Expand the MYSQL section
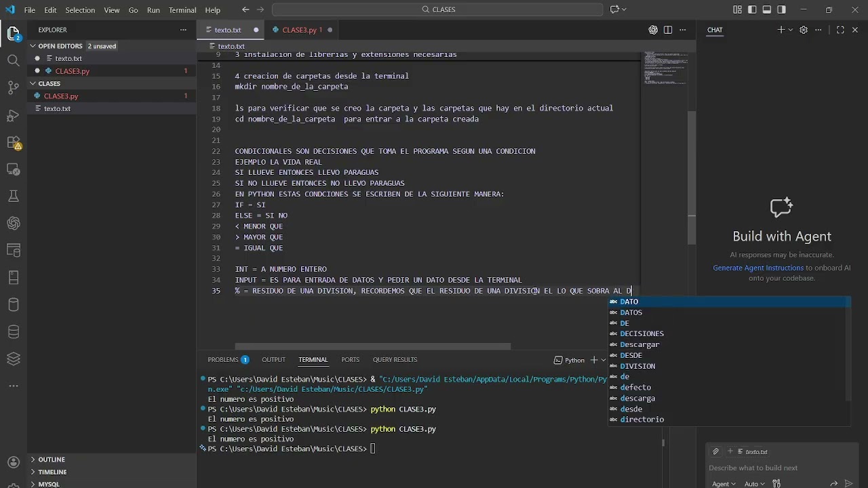 pyautogui.click(x=112, y=484)
